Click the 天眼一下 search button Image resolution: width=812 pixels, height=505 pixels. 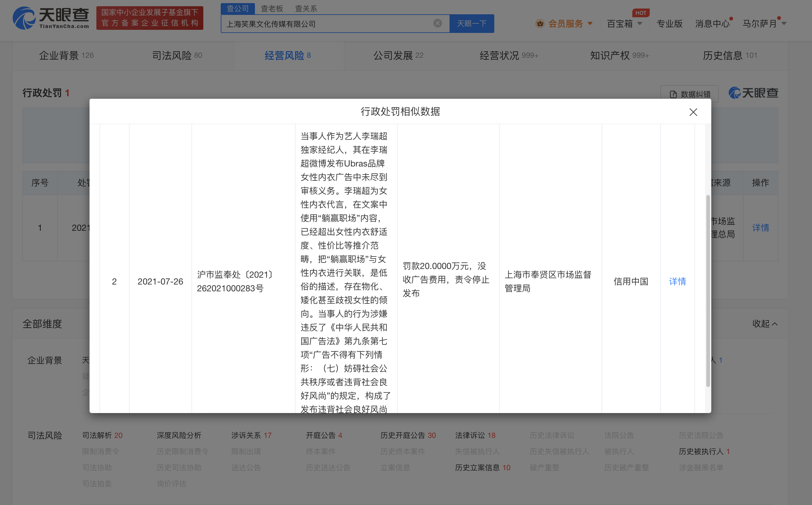(472, 23)
